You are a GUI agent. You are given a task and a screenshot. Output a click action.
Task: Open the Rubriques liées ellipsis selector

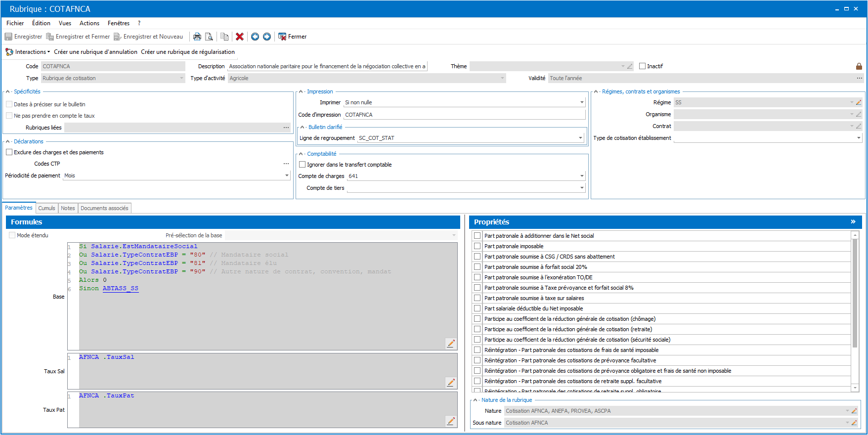click(x=286, y=128)
